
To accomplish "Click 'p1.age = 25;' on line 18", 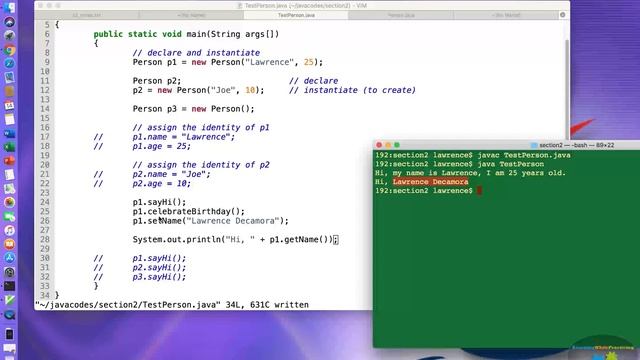I will [162, 146].
